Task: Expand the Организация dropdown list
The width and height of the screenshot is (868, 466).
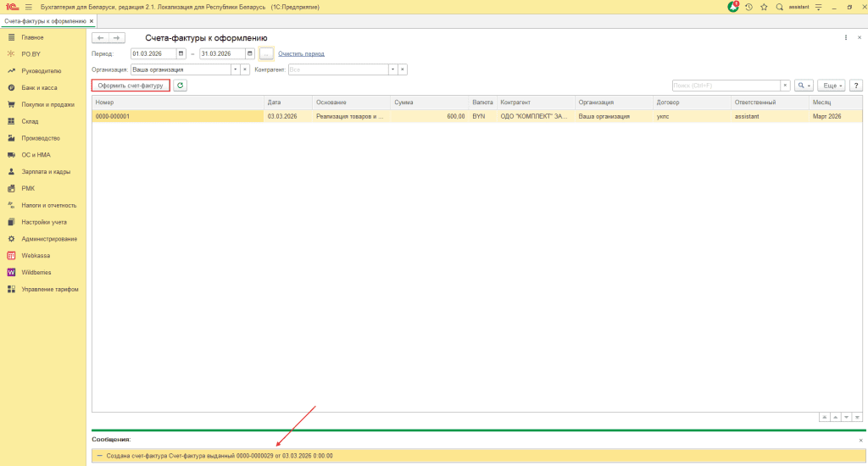Action: pyautogui.click(x=234, y=69)
